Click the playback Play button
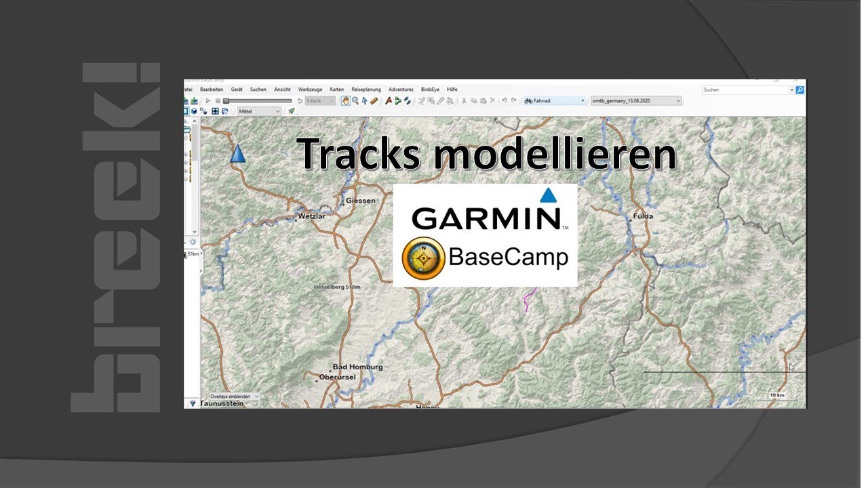 coord(208,100)
